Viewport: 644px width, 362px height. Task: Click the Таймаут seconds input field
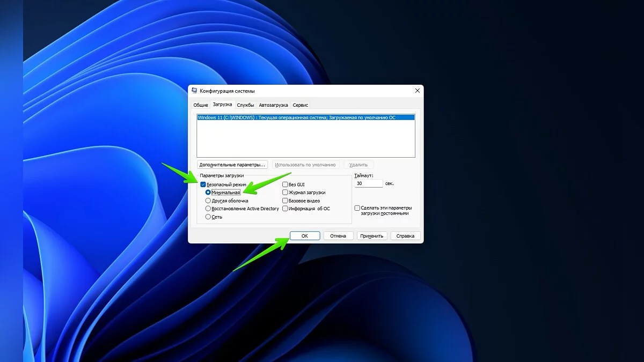(x=369, y=183)
